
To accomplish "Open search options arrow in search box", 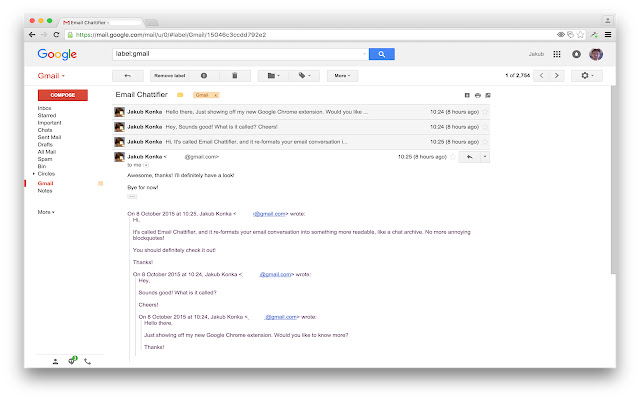I will (364, 54).
